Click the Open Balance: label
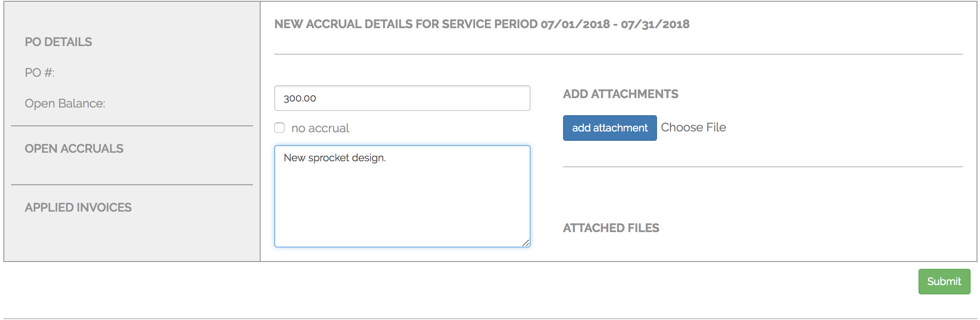The image size is (980, 320). 65,103
